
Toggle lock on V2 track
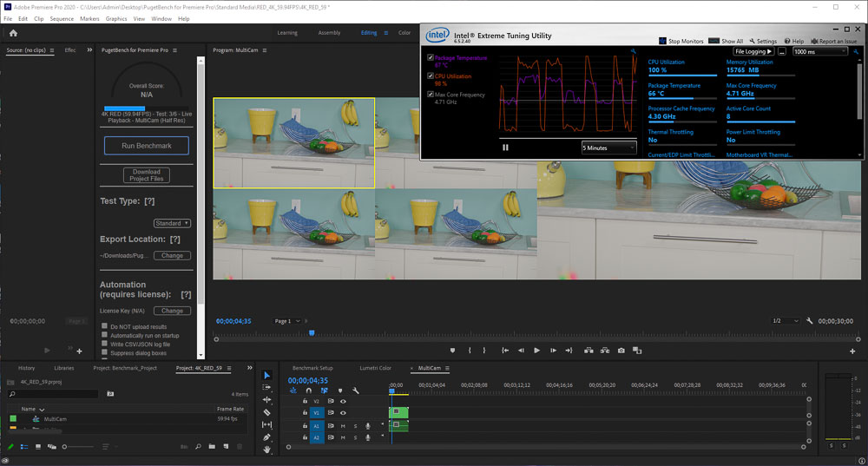coord(305,401)
